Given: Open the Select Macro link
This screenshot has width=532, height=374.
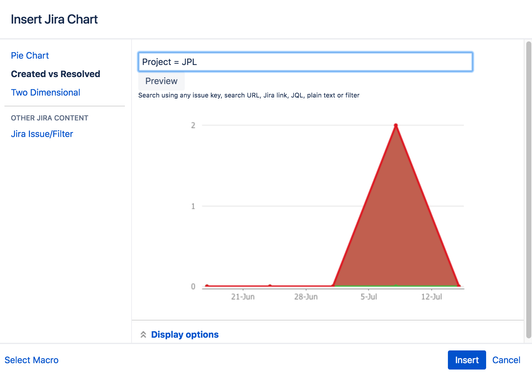Looking at the screenshot, I should [31, 360].
